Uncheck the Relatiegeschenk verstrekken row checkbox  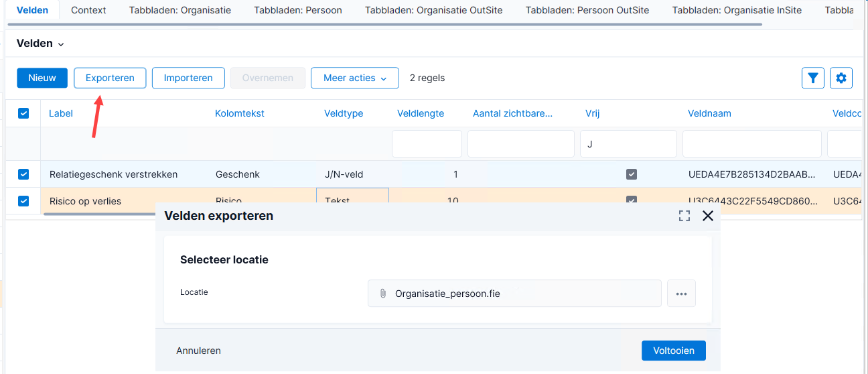(23, 174)
